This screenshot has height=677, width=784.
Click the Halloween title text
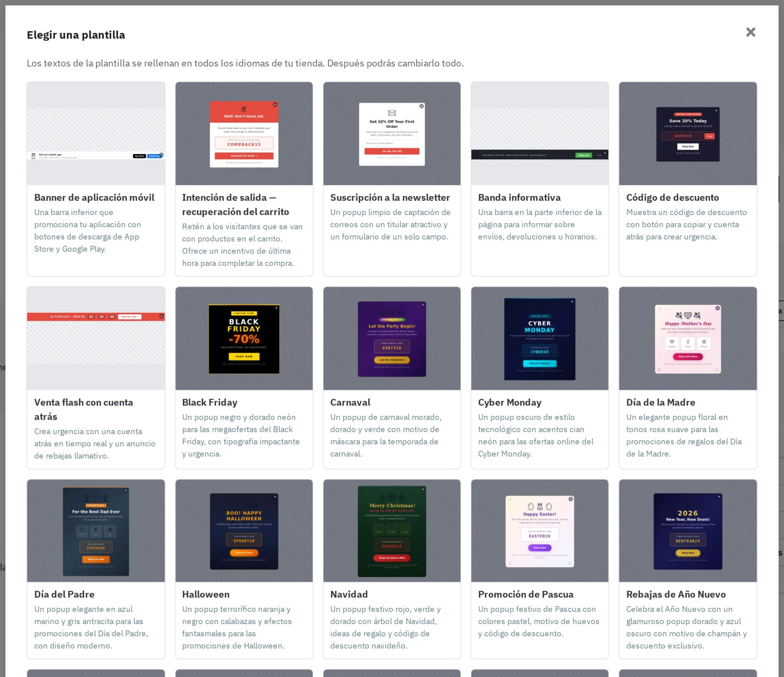206,594
